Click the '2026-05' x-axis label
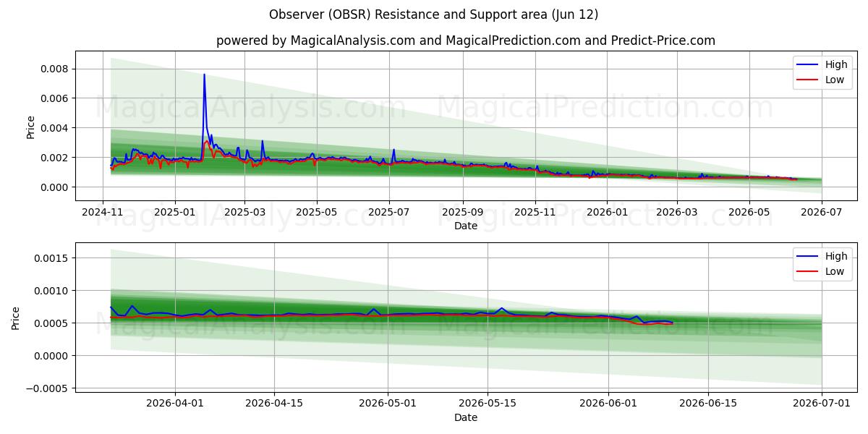The height and width of the screenshot is (434, 868). 749,212
